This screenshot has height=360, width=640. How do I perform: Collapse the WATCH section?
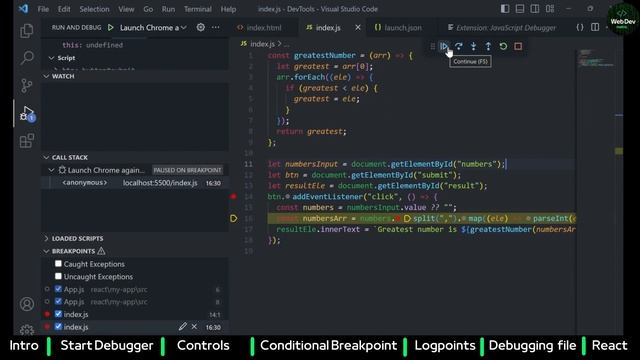[x=46, y=76]
